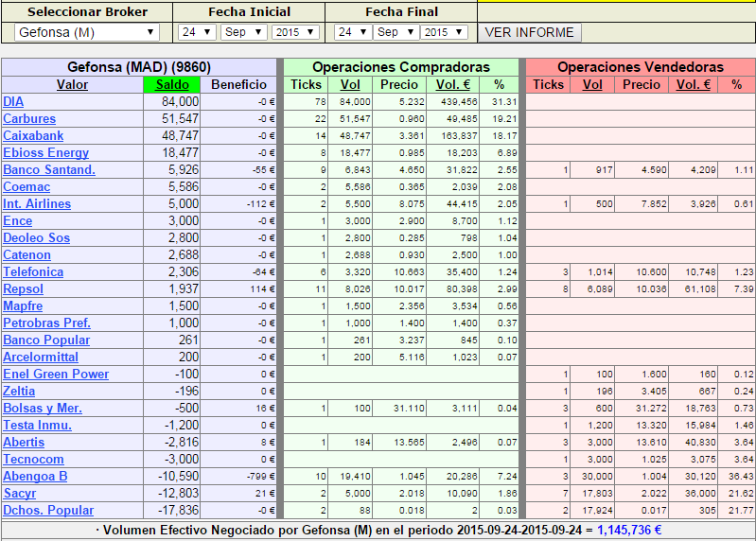Open the Sacyr stock link

[x=20, y=494]
